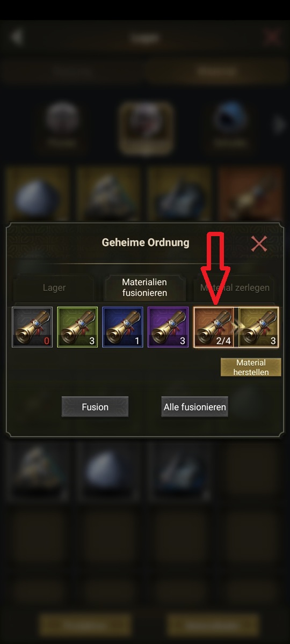Open the Material zerlegen tab
The height and width of the screenshot is (644, 290).
click(x=235, y=288)
